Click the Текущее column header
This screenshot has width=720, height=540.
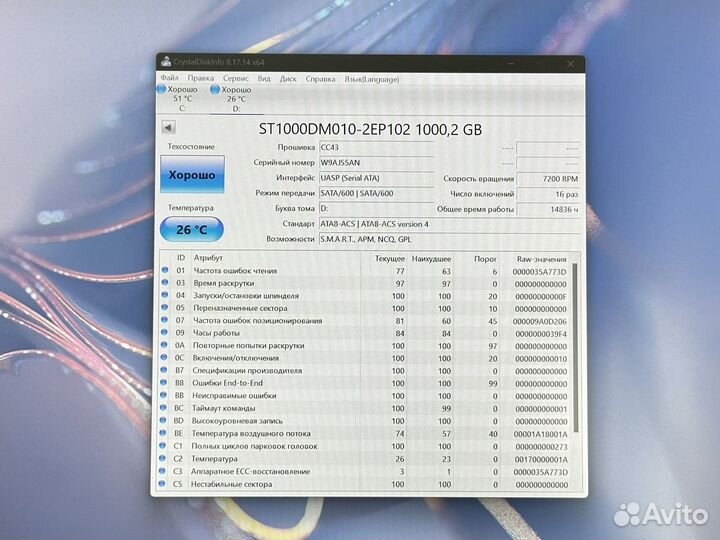389,259
